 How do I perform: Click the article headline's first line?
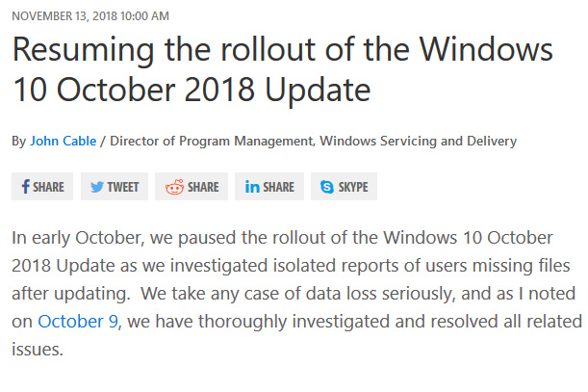pos(283,49)
